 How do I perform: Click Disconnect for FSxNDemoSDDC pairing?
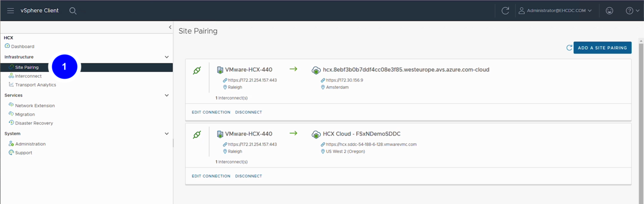248,176
